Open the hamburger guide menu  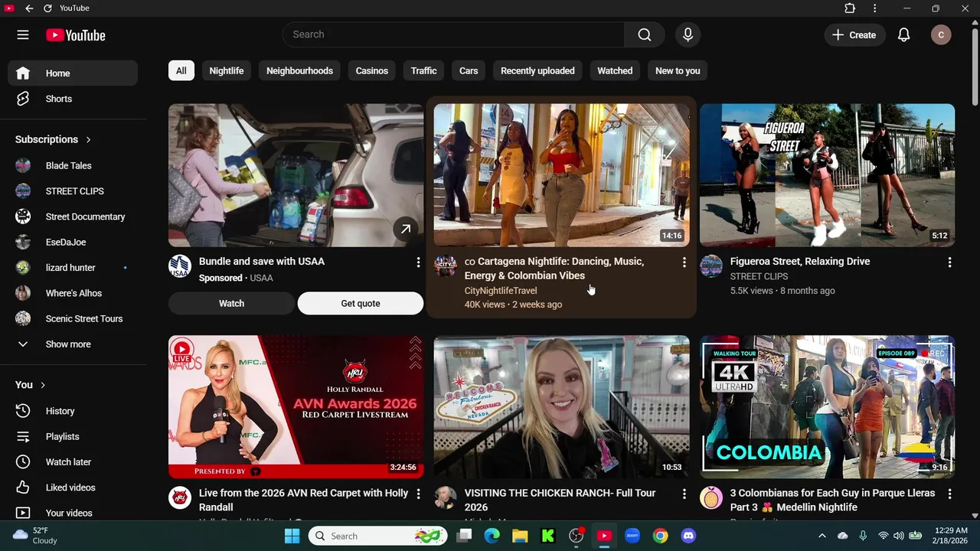23,35
